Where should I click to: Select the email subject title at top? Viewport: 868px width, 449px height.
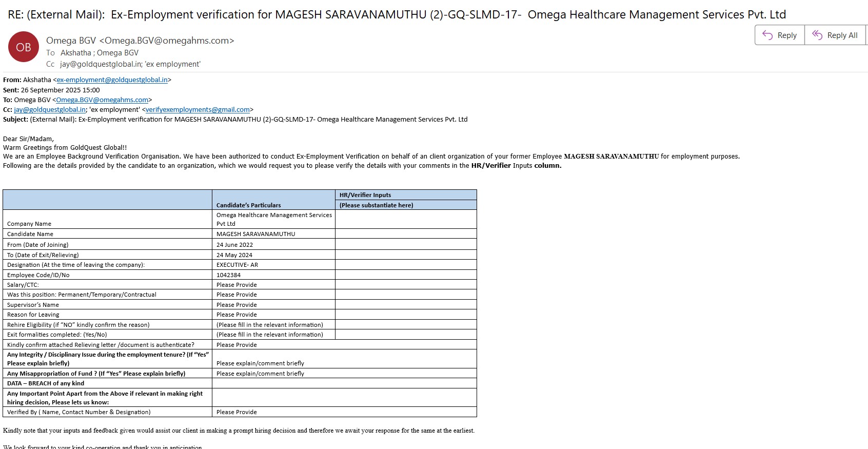pos(397,14)
